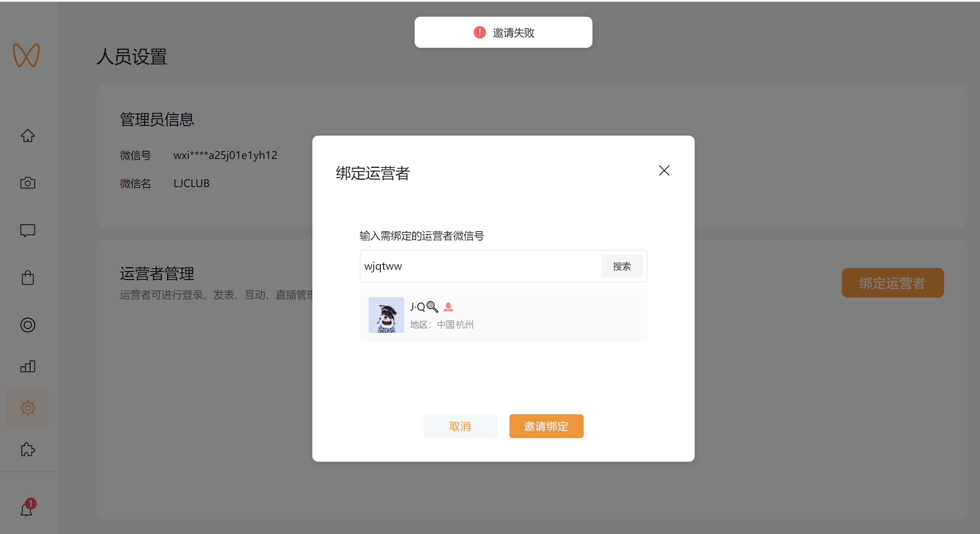The image size is (980, 534).
Task: Open the chat bubble messages icon
Action: click(27, 230)
